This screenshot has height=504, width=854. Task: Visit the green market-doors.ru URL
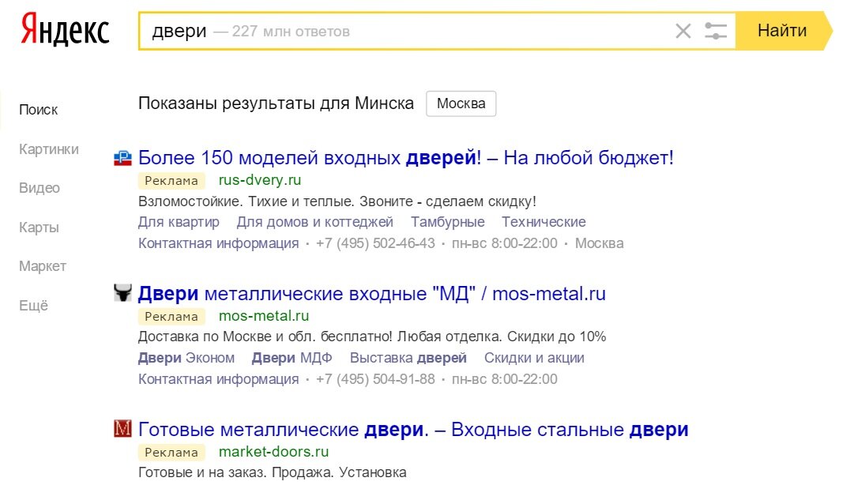(x=273, y=452)
